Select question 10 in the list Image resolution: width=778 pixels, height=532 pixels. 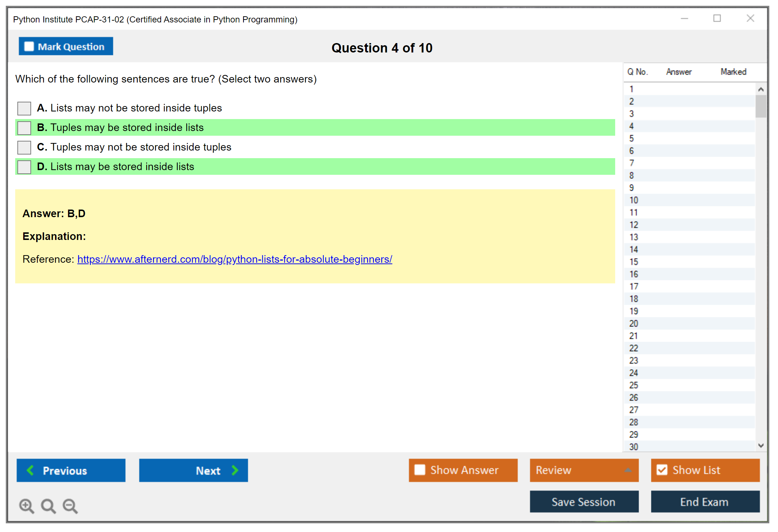point(634,200)
